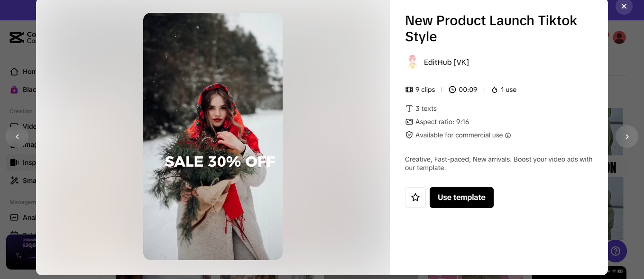Click the Use template button

coord(461,198)
